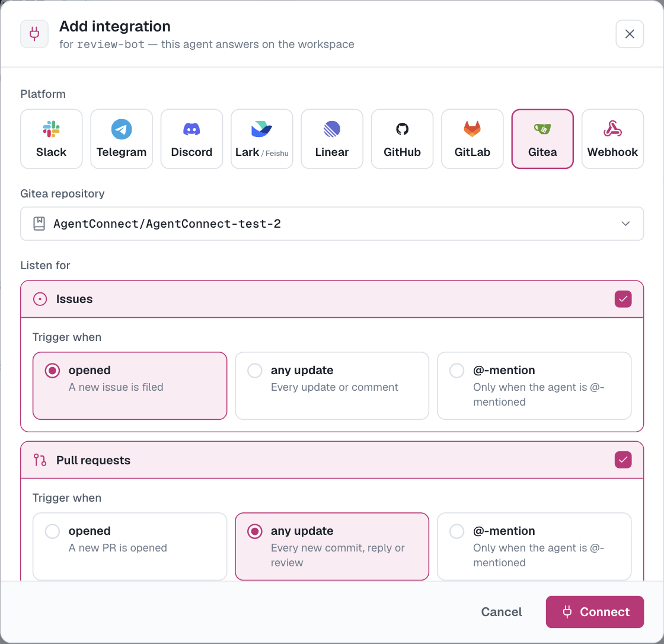Click the plug icon inside Connect
Viewport: 664px width, 644px height.
point(567,612)
